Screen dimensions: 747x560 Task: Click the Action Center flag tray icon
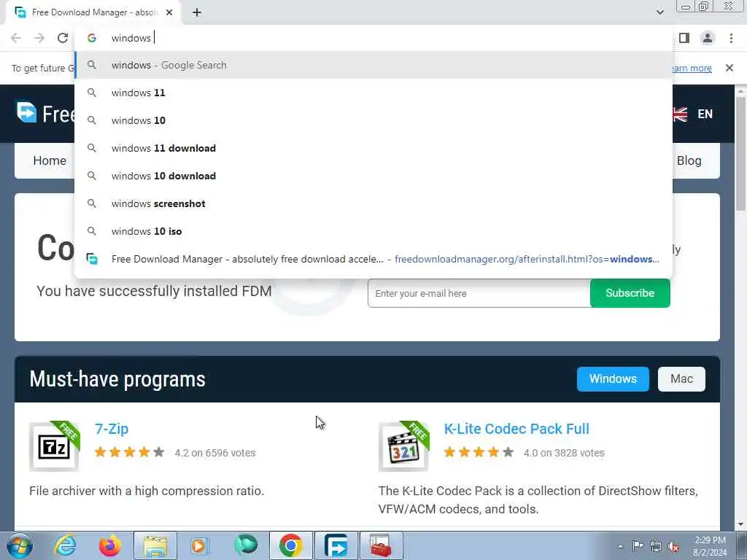[638, 546]
